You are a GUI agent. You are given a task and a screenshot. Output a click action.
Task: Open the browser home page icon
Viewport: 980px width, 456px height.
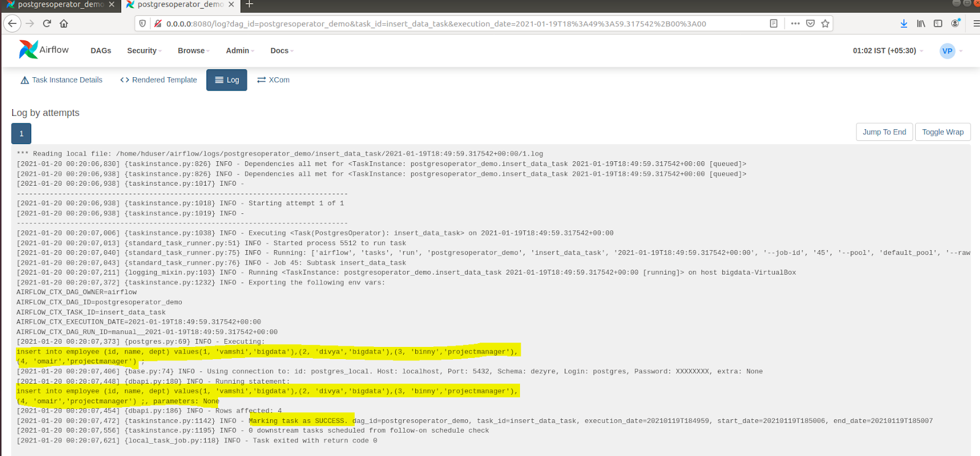(x=64, y=23)
